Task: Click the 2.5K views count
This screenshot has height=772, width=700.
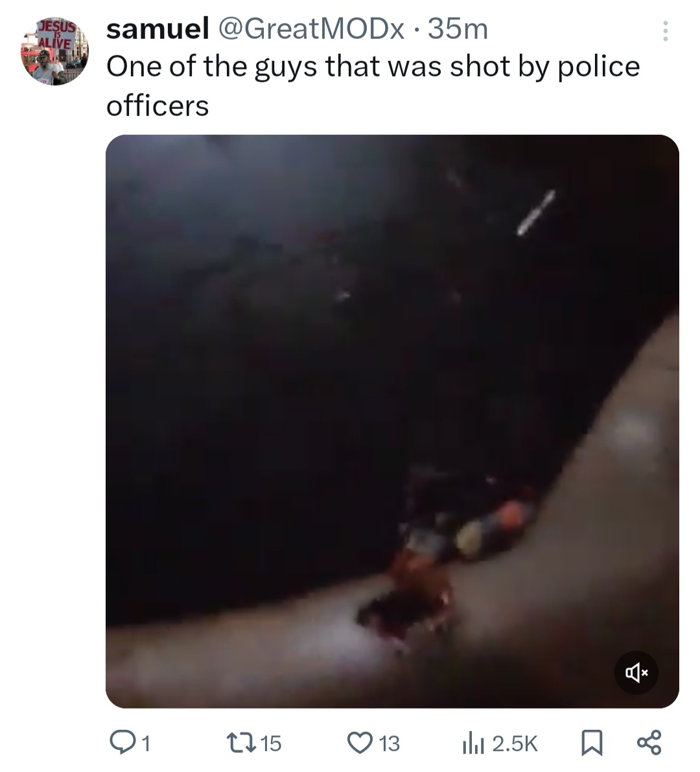Action: pyautogui.click(x=515, y=743)
